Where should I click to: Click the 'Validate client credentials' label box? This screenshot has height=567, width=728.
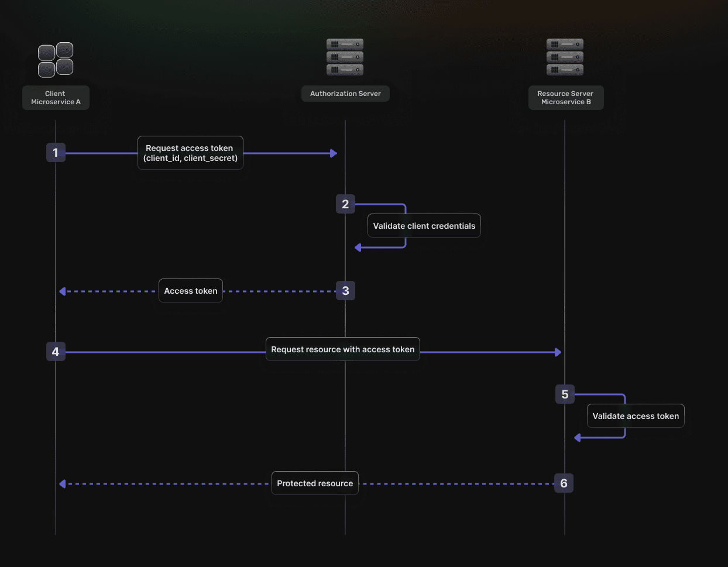(424, 225)
